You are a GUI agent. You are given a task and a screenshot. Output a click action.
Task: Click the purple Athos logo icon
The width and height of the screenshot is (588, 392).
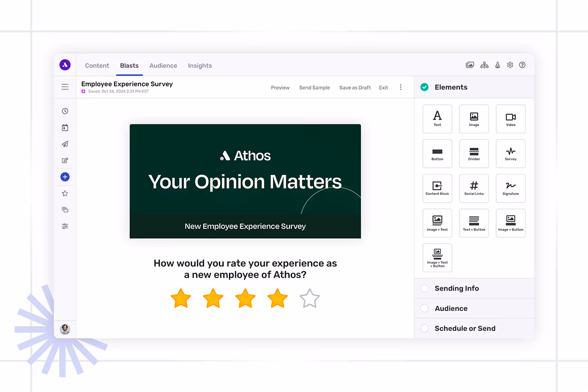pyautogui.click(x=65, y=65)
